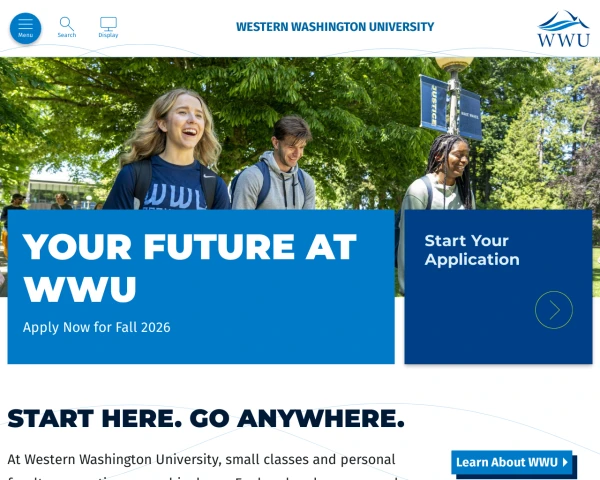Viewport: 600px width, 480px height.
Task: Open the hamburger Menu button
Action: click(25, 28)
